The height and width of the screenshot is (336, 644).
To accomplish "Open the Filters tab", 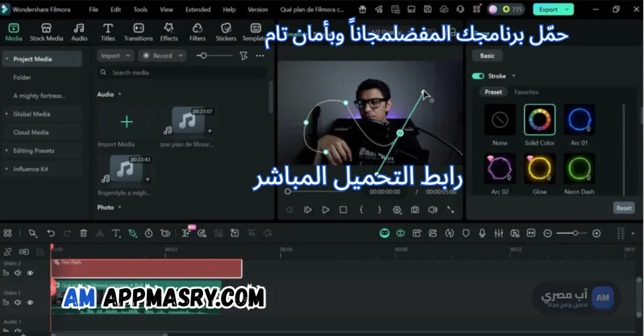I will pos(197,32).
